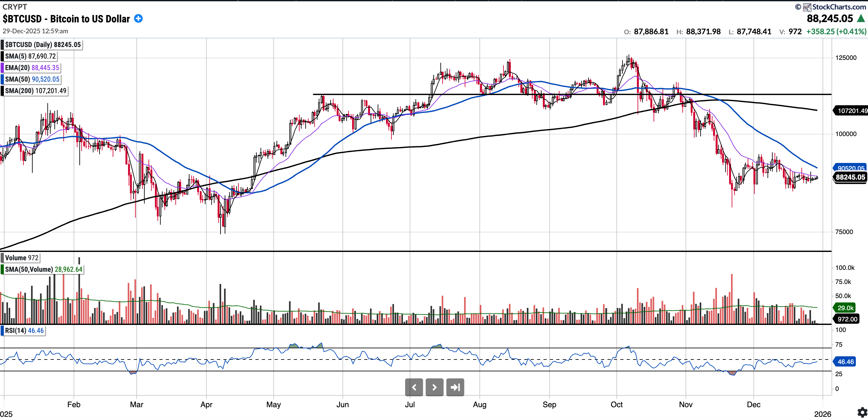
Task: Click the copyright symbol icon
Action: [798, 7]
